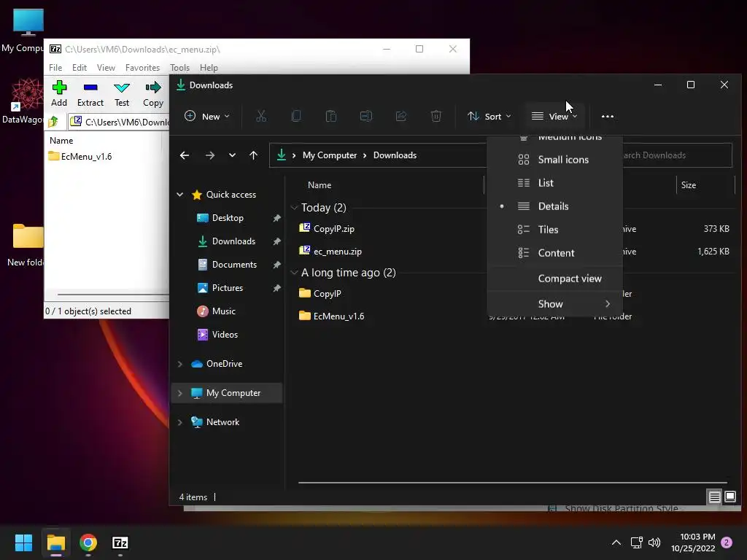Open the network icon in system tray
747x560 pixels.
point(636,542)
